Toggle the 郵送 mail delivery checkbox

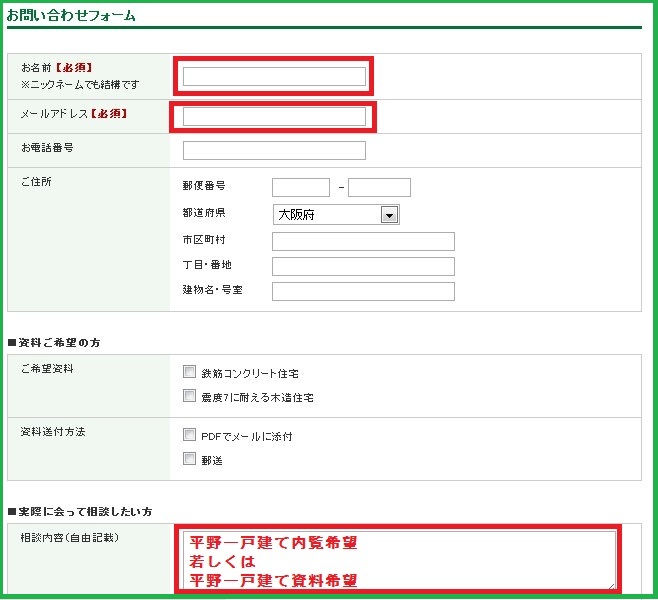[x=190, y=459]
